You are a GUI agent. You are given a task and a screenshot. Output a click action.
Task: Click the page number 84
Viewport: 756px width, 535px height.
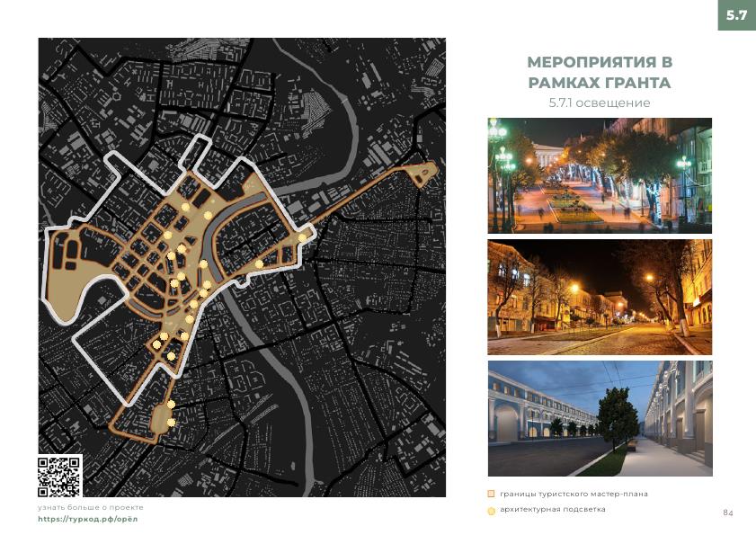coord(728,513)
